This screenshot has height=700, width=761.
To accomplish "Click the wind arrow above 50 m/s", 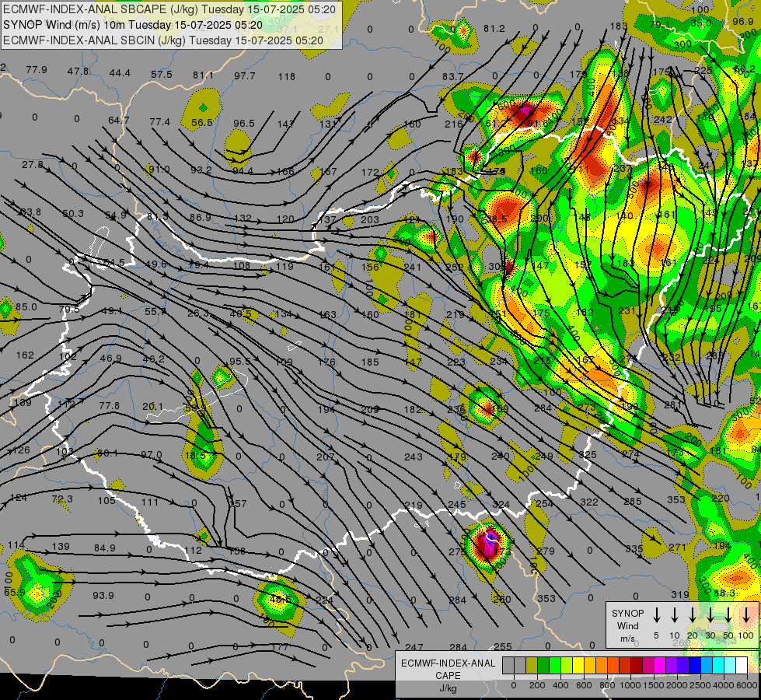I will (x=728, y=614).
